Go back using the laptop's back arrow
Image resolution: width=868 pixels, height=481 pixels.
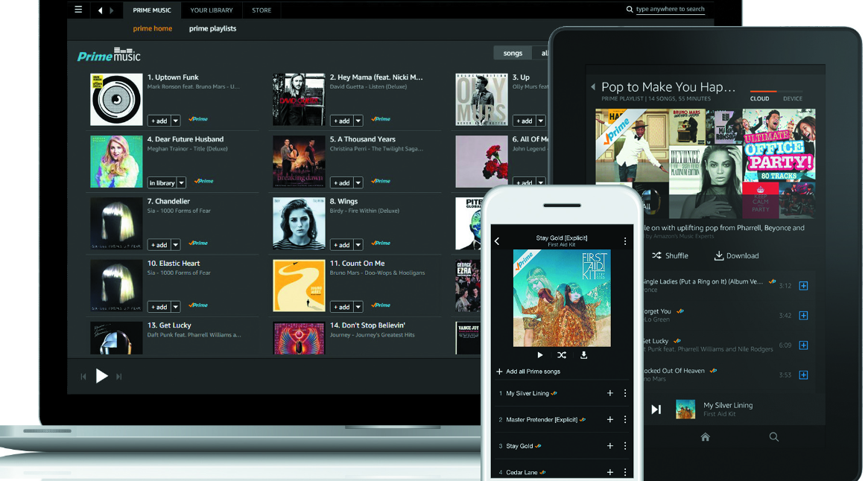point(100,10)
